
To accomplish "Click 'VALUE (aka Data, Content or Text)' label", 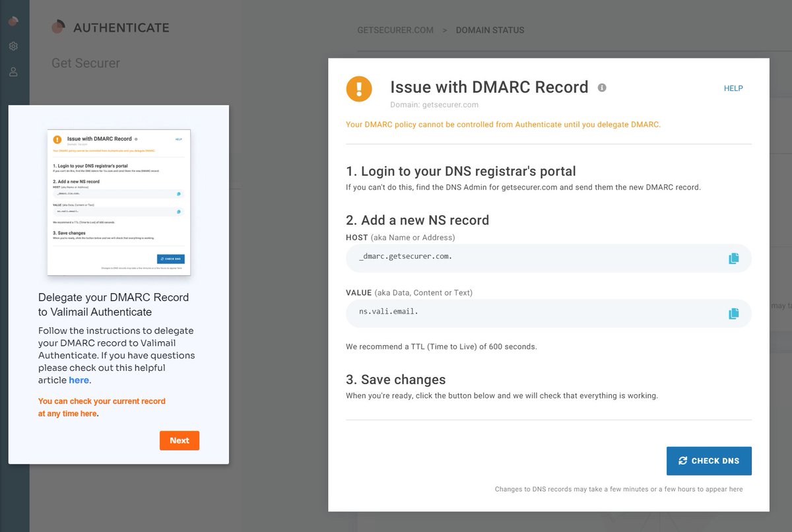I will [x=409, y=292].
